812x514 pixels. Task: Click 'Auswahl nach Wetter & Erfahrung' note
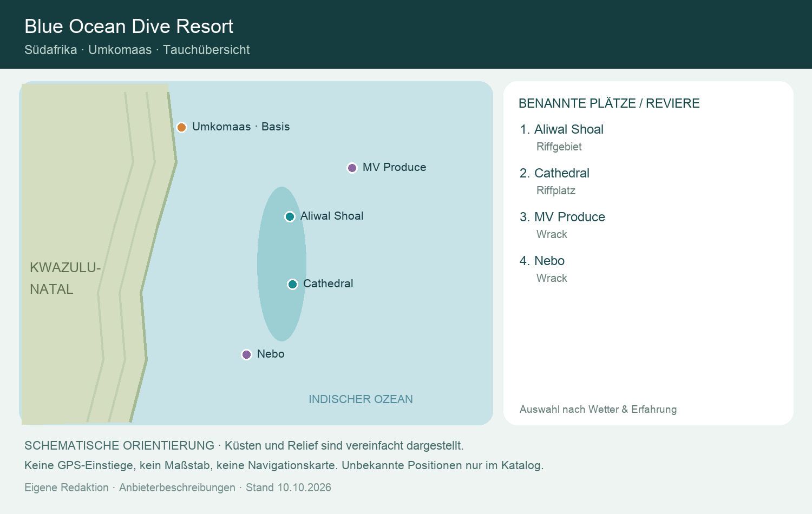tap(598, 410)
